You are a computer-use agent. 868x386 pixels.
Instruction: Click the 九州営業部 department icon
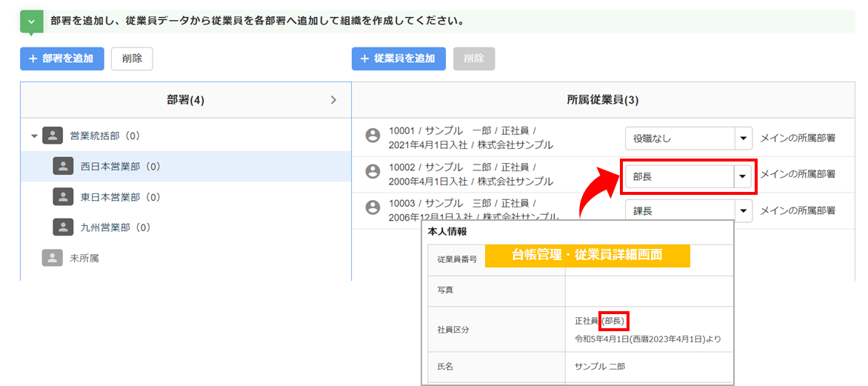63,227
